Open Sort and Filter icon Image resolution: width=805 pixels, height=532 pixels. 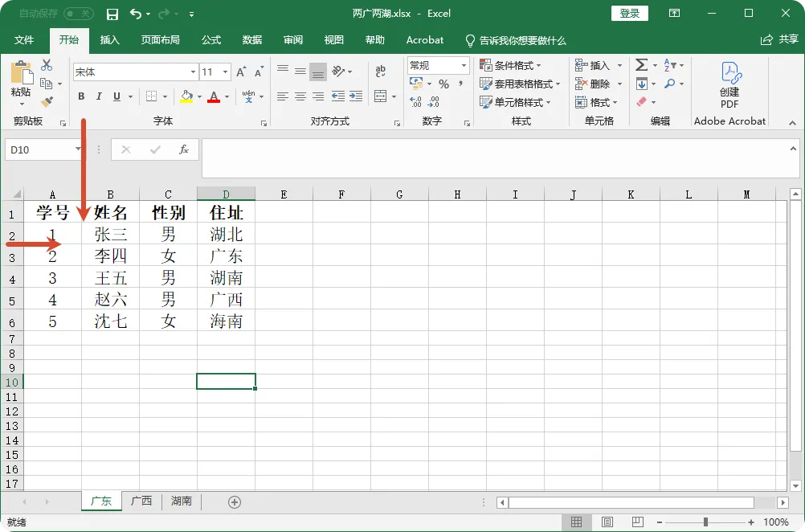pyautogui.click(x=670, y=65)
